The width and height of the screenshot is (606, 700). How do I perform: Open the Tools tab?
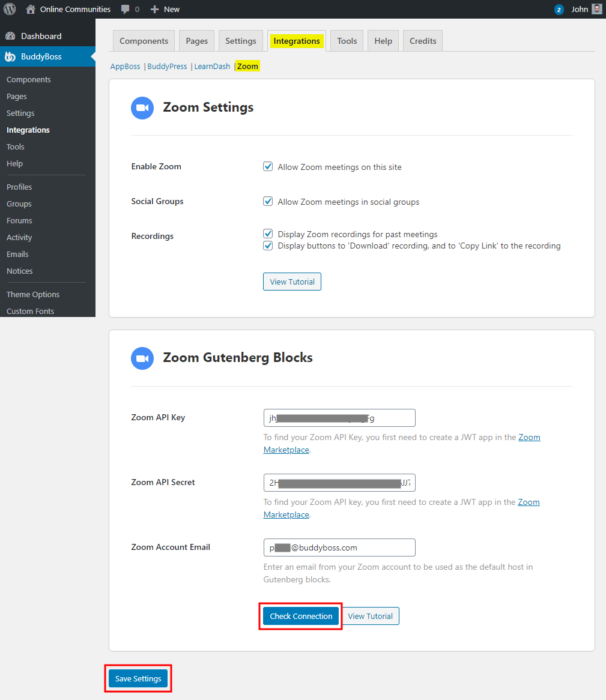click(347, 41)
